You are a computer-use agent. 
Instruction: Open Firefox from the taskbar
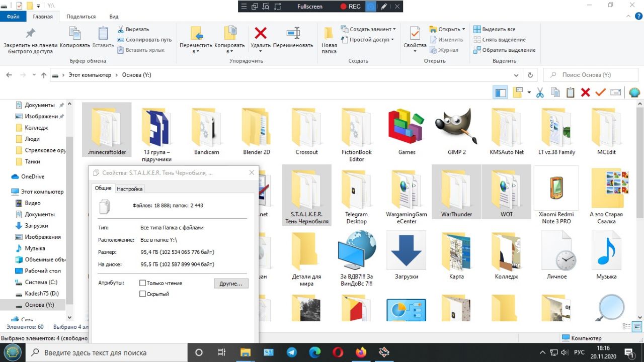tap(361, 352)
